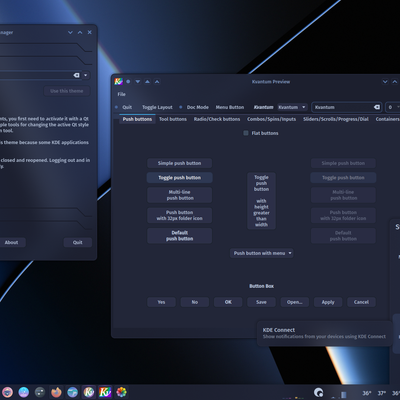Toggle the highlighted Toggle push button on the left

179,178
